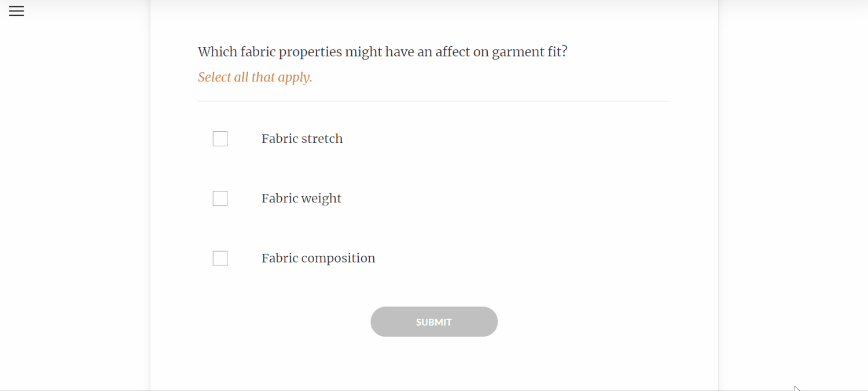Click the 'Fabric composition' option label
868x391 pixels.
click(x=318, y=258)
